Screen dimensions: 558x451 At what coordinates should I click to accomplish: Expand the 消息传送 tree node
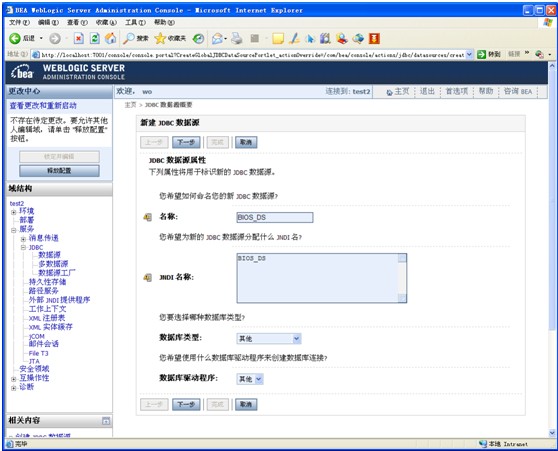click(23, 239)
